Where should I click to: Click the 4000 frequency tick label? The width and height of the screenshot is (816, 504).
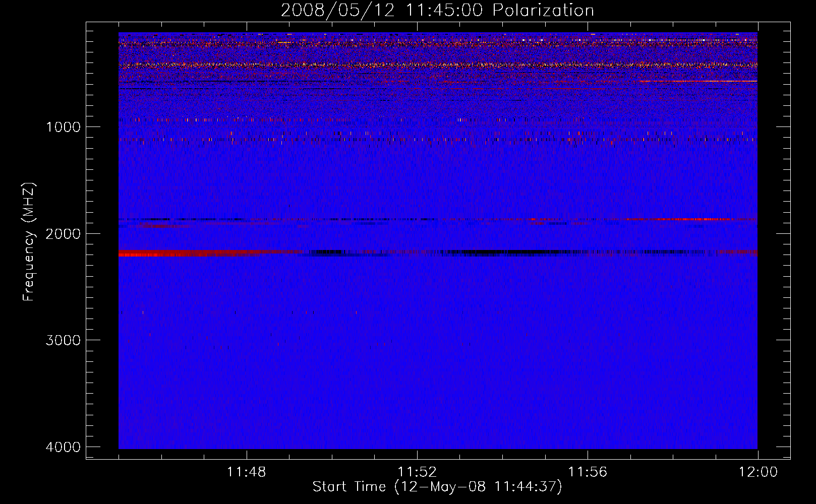point(63,447)
